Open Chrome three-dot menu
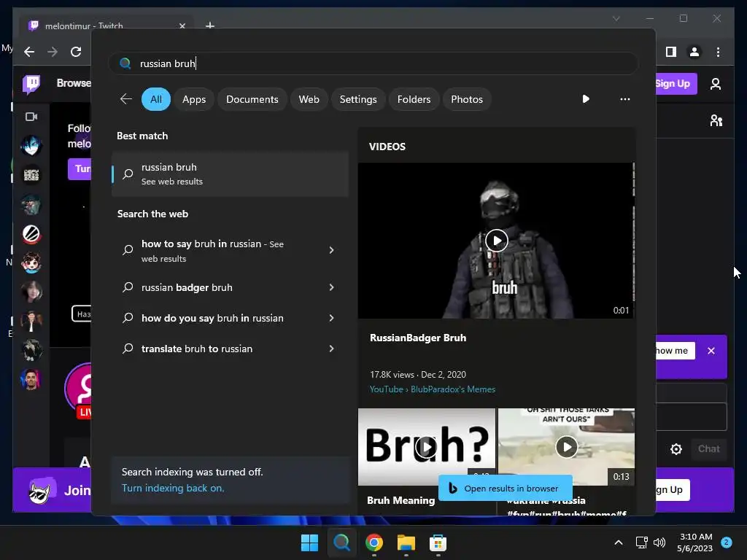This screenshot has width=747, height=560. coord(718,52)
